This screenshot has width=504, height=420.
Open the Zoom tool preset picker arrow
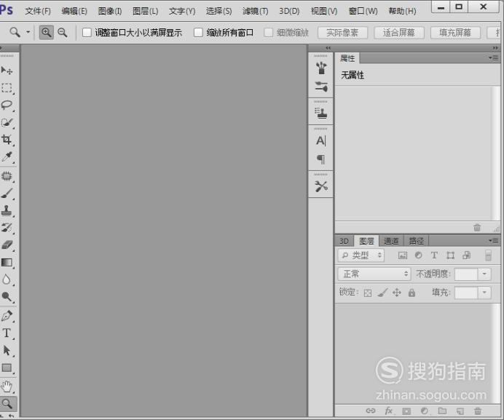click(x=28, y=32)
